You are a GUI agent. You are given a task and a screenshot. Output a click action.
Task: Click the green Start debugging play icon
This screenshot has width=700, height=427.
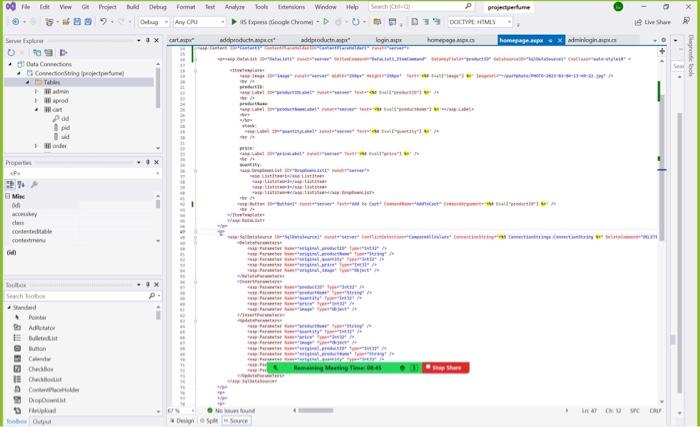click(234, 21)
